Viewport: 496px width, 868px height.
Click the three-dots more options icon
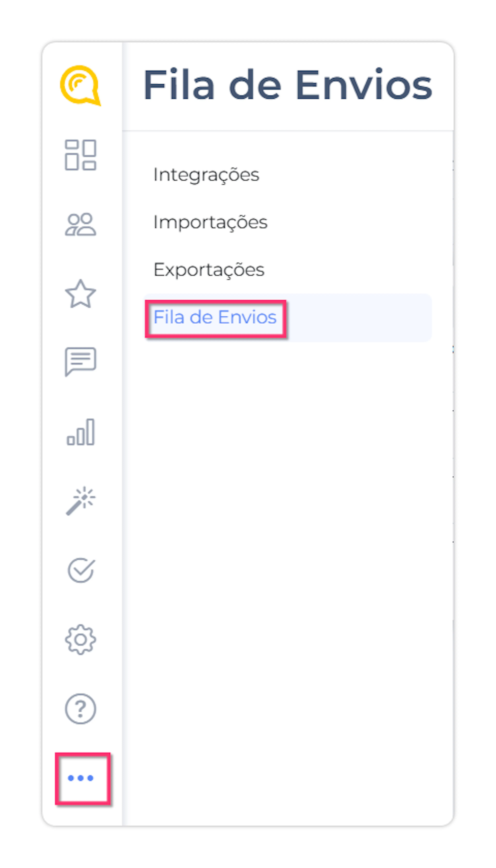point(81,778)
